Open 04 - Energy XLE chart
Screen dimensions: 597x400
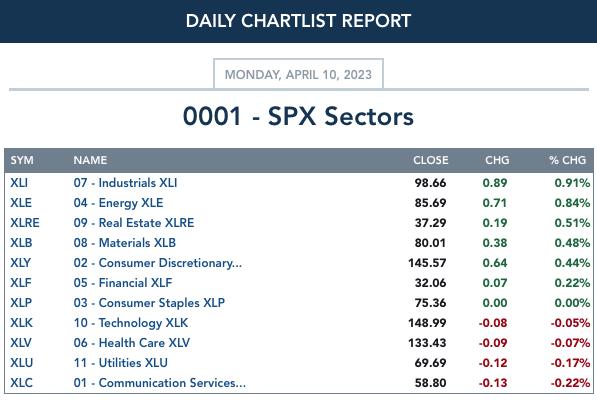point(118,203)
